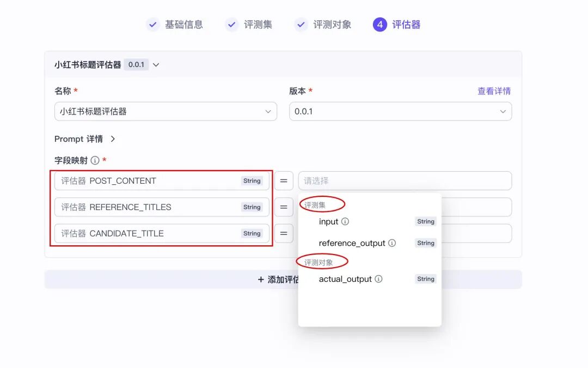Go to 评测集 step
This screenshot has height=368, width=588.
coord(258,25)
